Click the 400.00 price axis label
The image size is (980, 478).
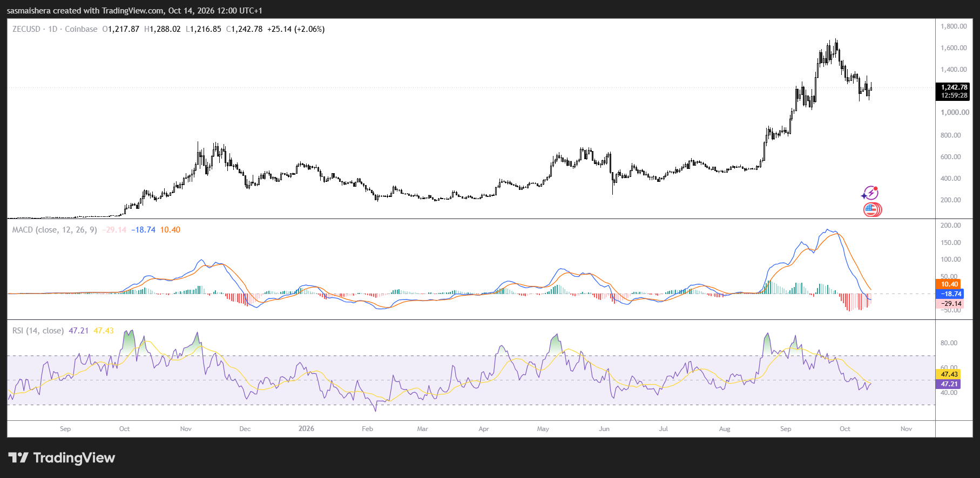(951, 179)
